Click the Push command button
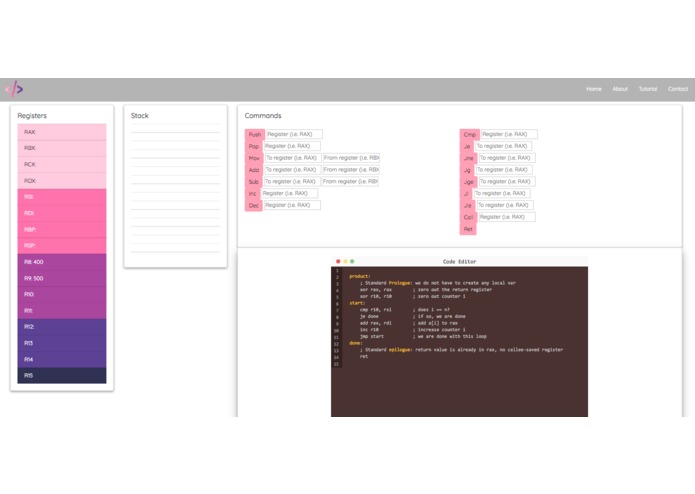 click(255, 134)
